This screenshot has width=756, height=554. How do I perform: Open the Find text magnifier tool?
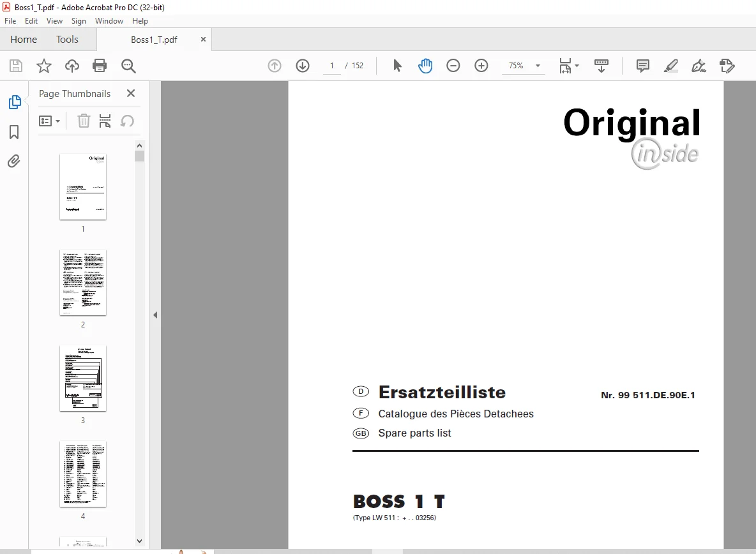(128, 66)
